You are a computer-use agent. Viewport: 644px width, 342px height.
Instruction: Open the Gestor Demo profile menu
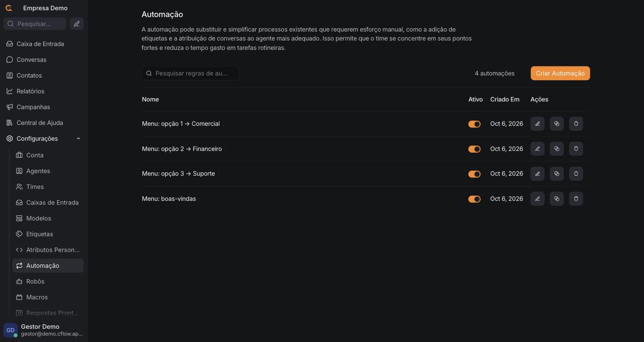pyautogui.click(x=44, y=330)
